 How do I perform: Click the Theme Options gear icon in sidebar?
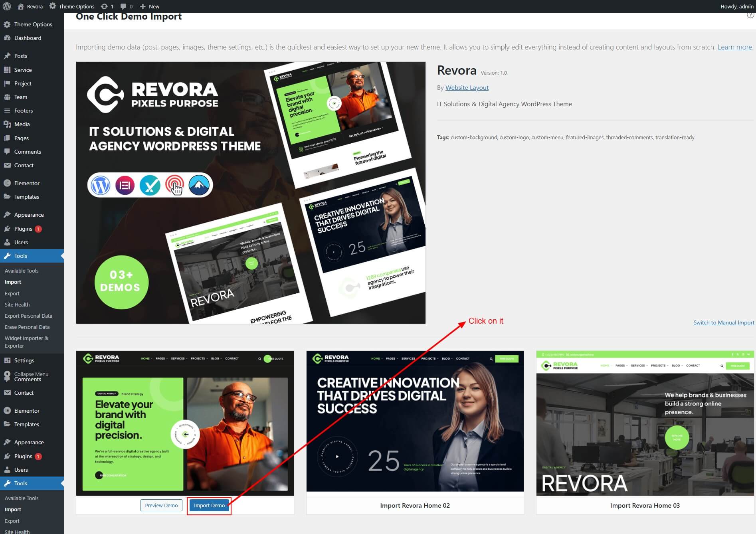click(x=7, y=24)
